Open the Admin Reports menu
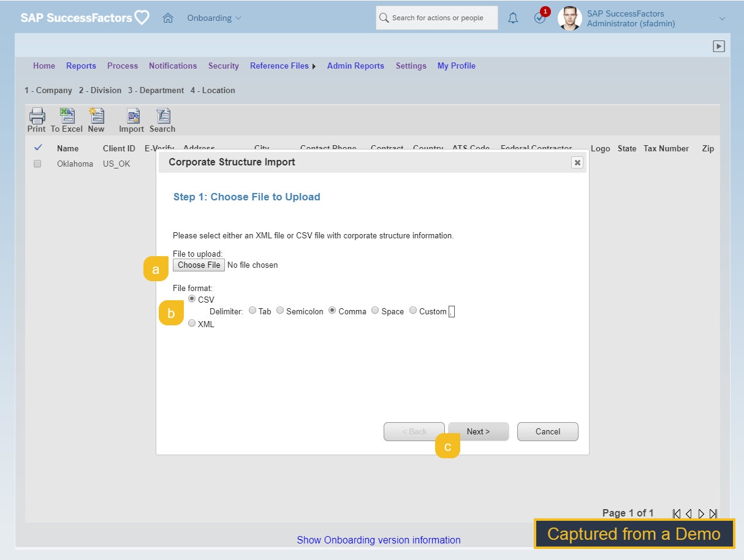 [x=355, y=66]
